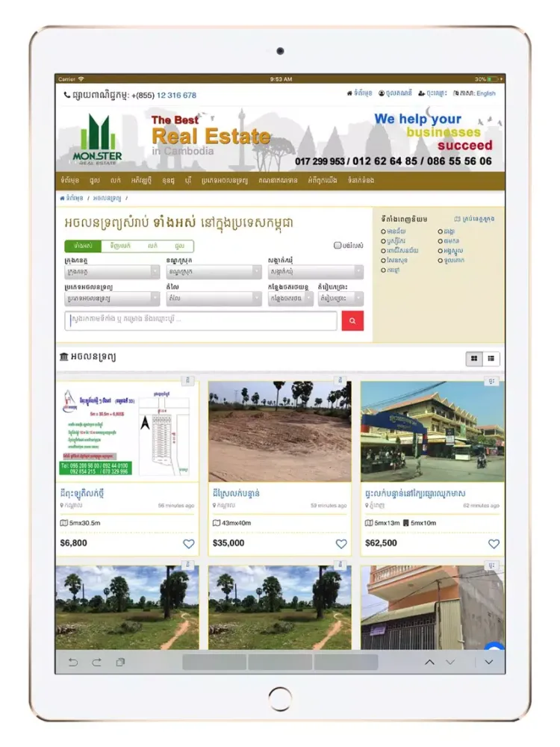560x747 pixels.
Task: Open the car parking filter dropdown
Action: click(x=290, y=298)
